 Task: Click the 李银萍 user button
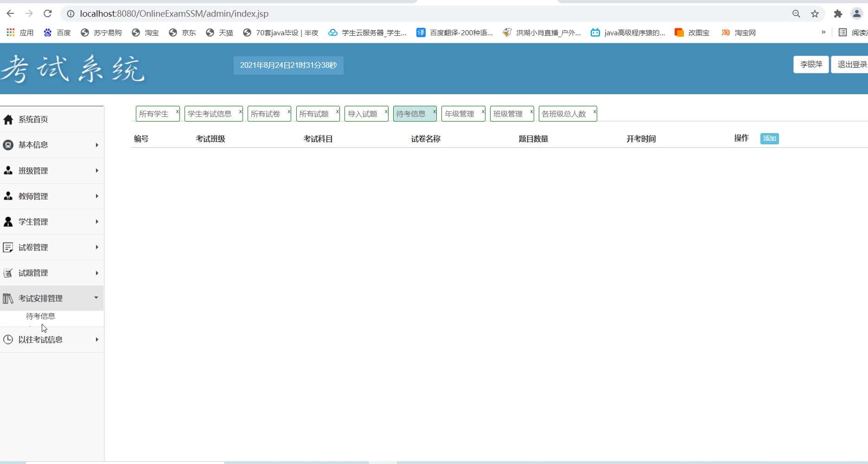point(811,64)
